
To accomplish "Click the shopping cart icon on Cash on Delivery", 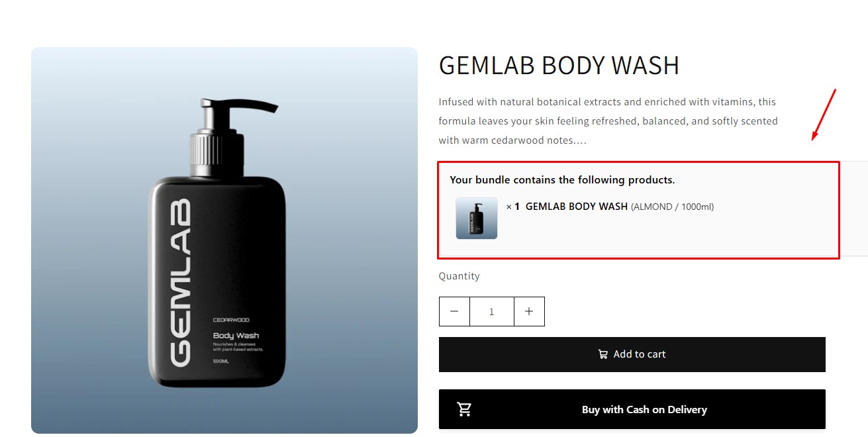I will (x=465, y=409).
